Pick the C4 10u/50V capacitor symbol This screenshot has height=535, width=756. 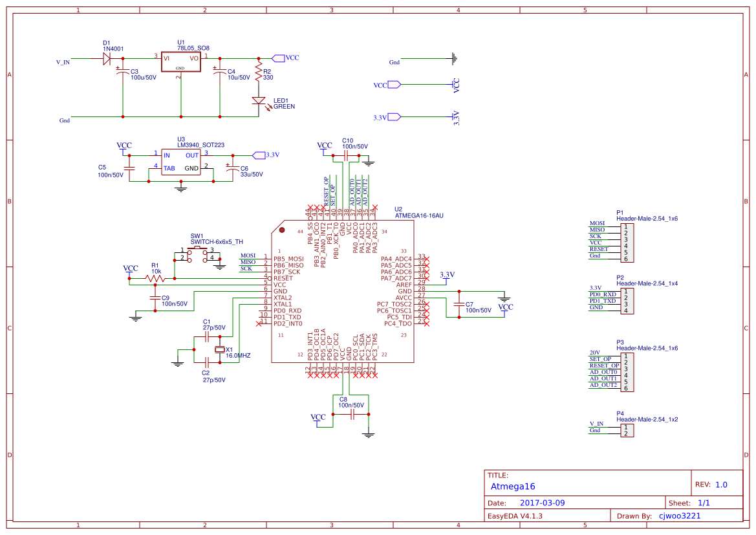(220, 71)
